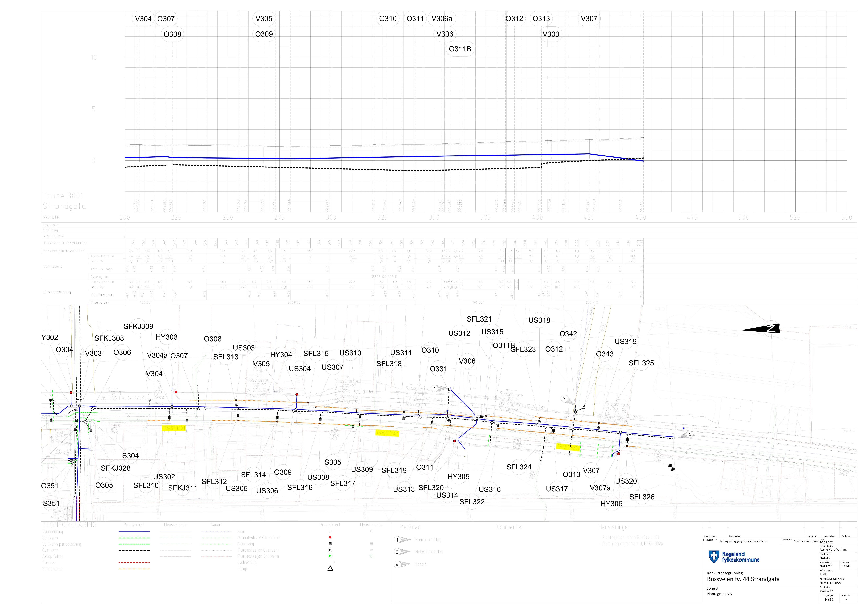The height and width of the screenshot is (614, 868).
Task: Select the SFKJ311 label
Action: click(x=183, y=488)
